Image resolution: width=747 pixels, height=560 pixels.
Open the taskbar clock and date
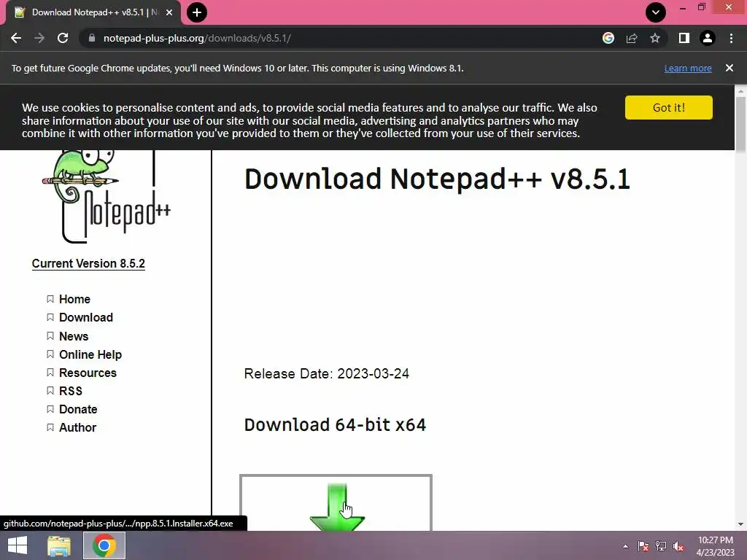pyautogui.click(x=715, y=546)
